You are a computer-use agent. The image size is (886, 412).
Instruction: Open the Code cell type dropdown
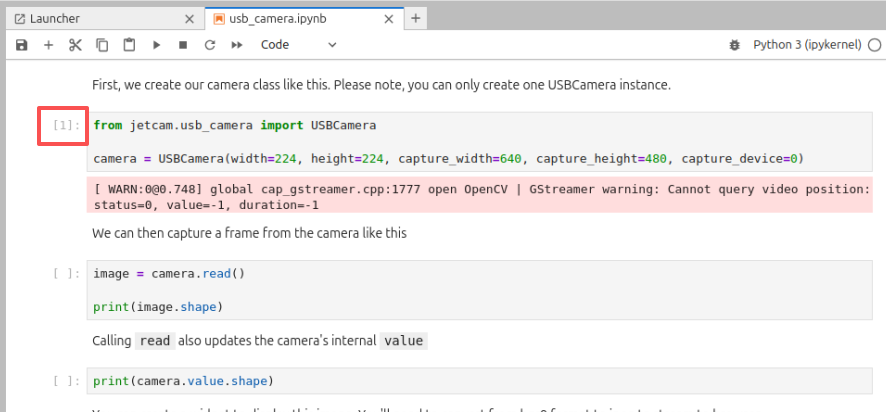(298, 45)
